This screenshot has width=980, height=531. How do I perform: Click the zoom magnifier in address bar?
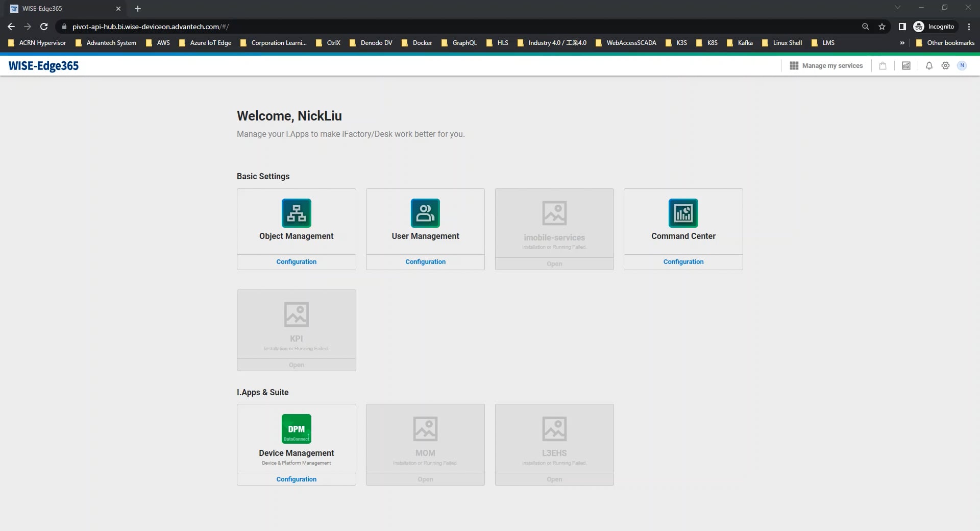point(865,27)
